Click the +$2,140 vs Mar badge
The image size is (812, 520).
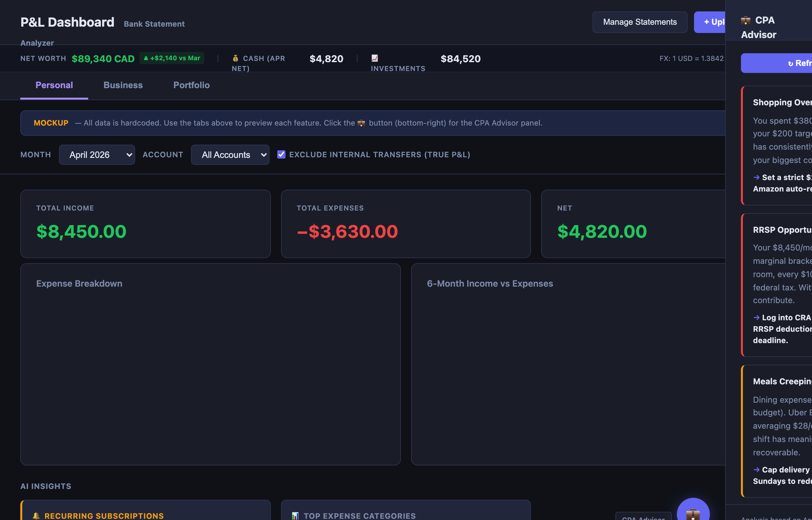[172, 58]
